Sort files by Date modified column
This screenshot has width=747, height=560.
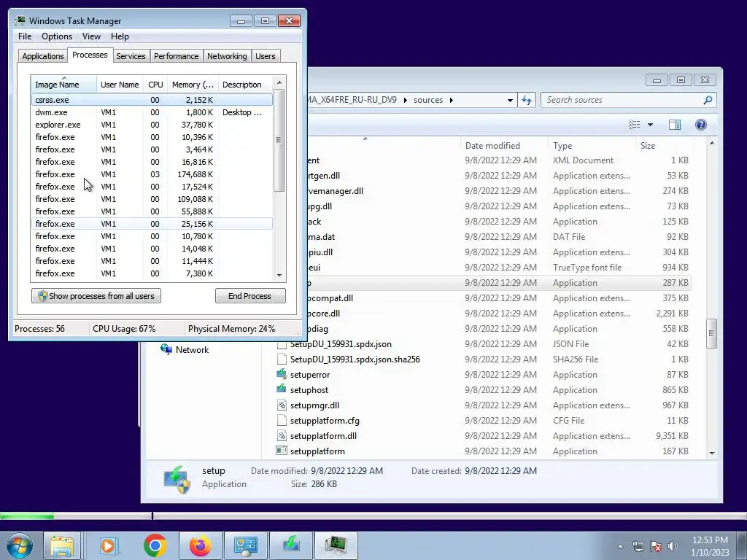coord(503,146)
